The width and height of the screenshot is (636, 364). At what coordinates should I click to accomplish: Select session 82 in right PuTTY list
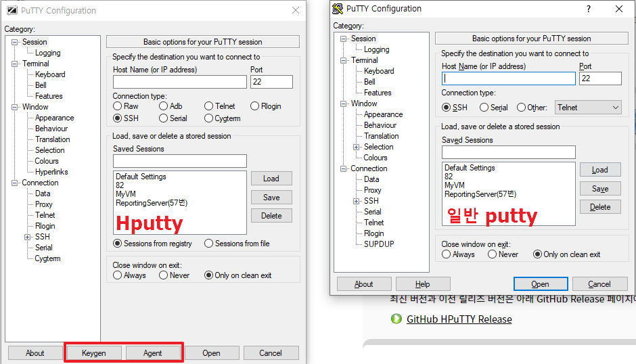[449, 177]
